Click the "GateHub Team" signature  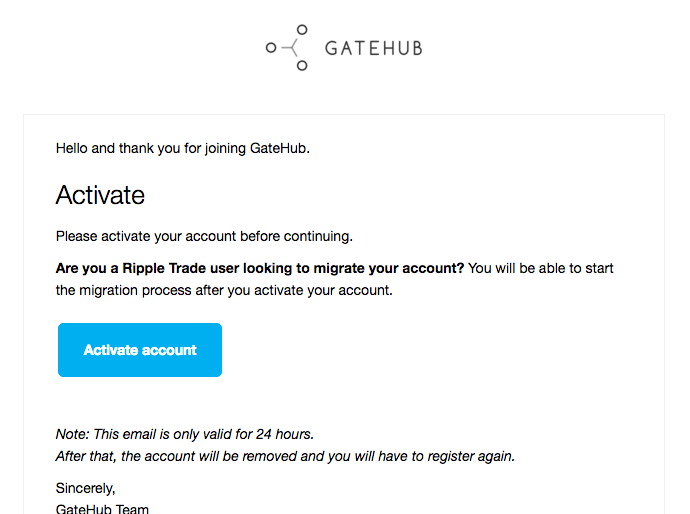click(x=102, y=508)
